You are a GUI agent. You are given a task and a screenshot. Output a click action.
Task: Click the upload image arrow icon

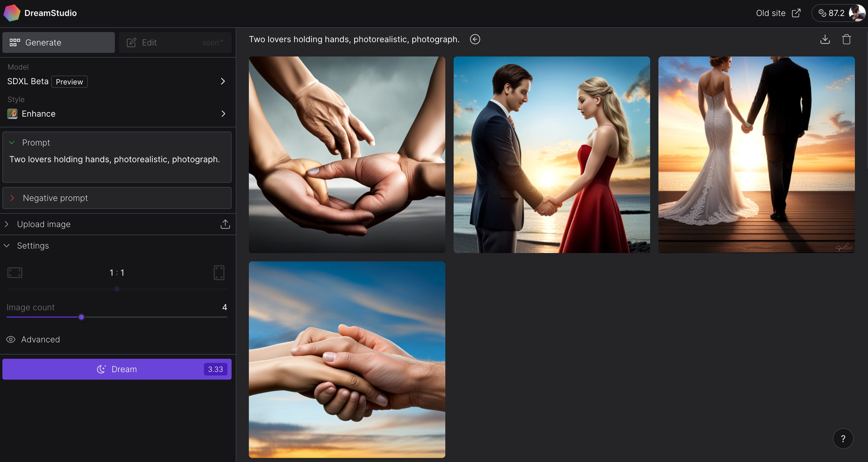tap(225, 224)
